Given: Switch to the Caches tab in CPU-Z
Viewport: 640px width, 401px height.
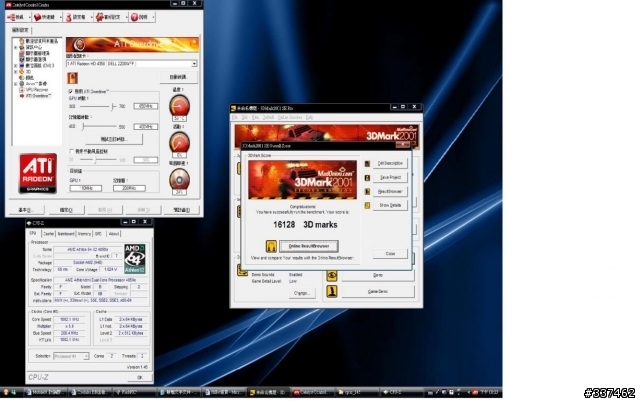Looking at the screenshot, I should (x=49, y=234).
